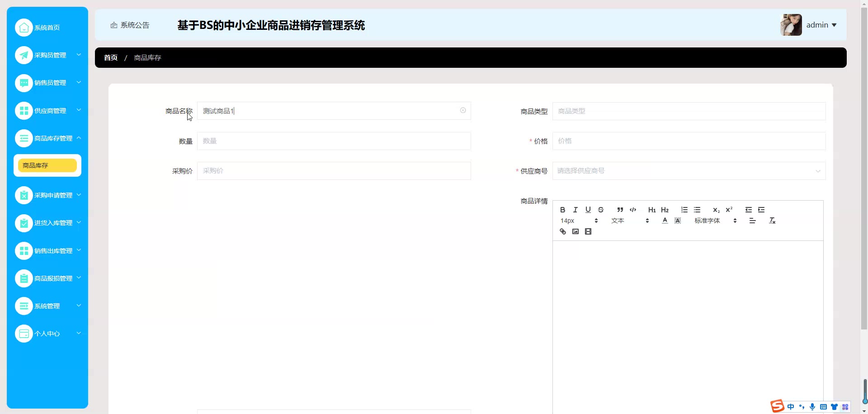This screenshot has width=868, height=414.
Task: Clear the product name input field
Action: [462, 110]
